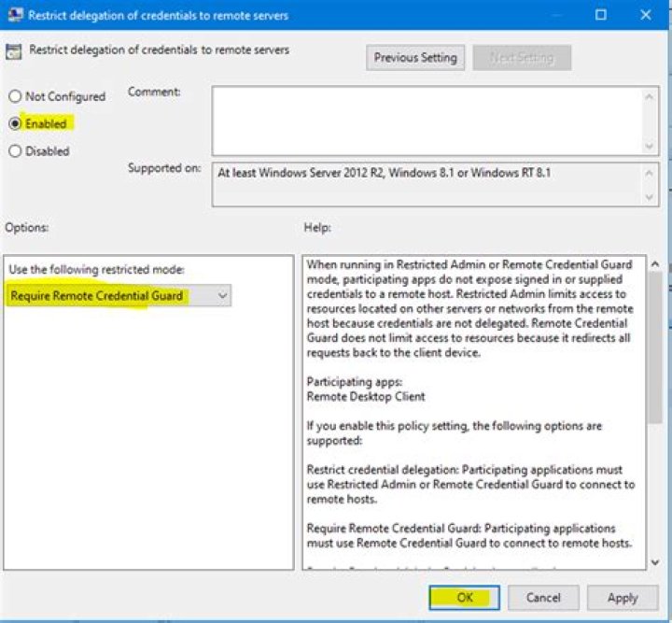Image resolution: width=672 pixels, height=623 pixels.
Task: Click the Apply button
Action: point(623,597)
